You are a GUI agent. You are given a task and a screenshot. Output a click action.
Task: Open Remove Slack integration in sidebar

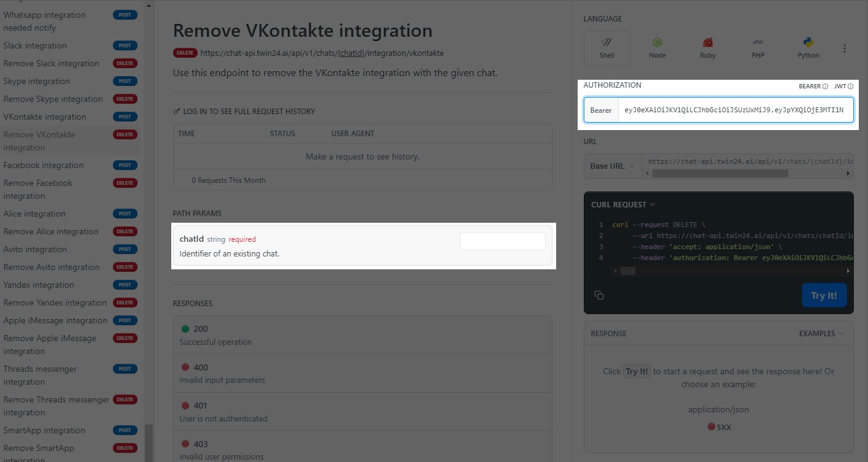(71, 63)
